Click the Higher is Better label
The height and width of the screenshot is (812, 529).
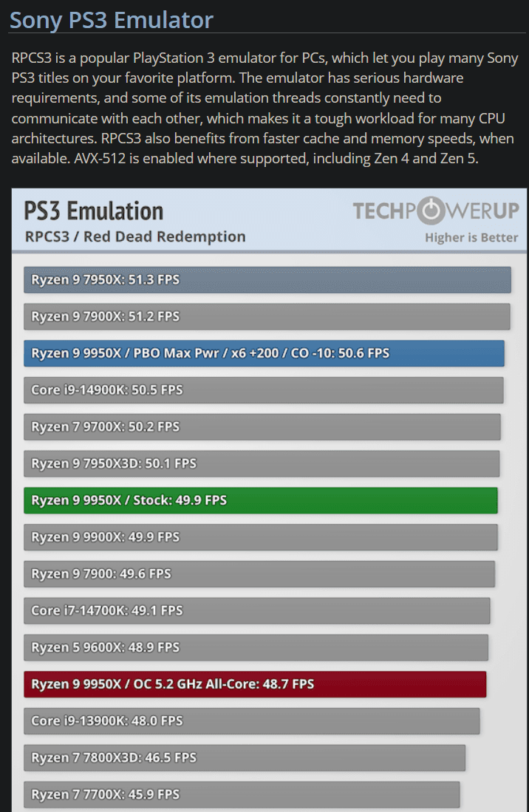point(471,238)
